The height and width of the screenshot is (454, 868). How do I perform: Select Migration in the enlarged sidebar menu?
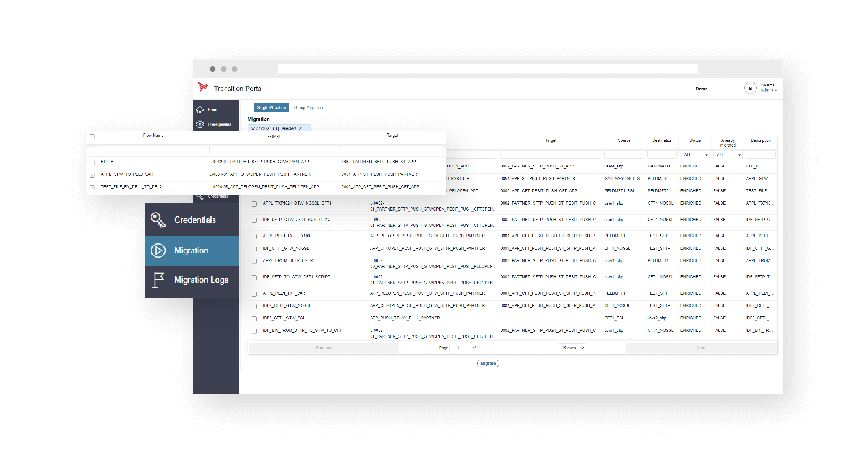point(192,250)
